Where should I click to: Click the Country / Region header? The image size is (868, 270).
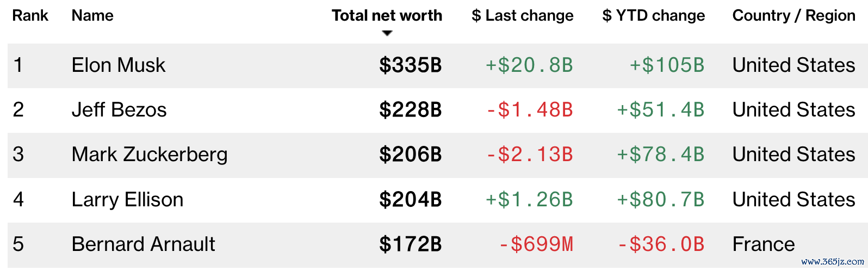(x=794, y=16)
